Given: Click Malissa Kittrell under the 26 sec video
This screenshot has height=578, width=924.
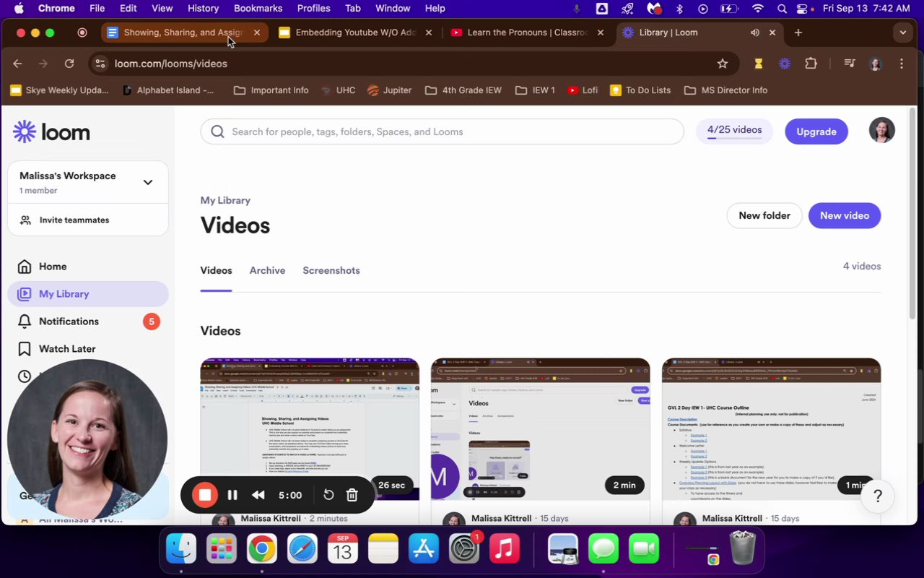Looking at the screenshot, I should coord(271,518).
